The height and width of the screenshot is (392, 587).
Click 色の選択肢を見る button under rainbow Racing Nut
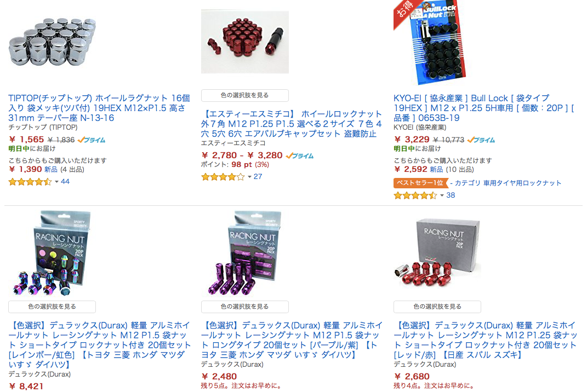[x=52, y=307]
